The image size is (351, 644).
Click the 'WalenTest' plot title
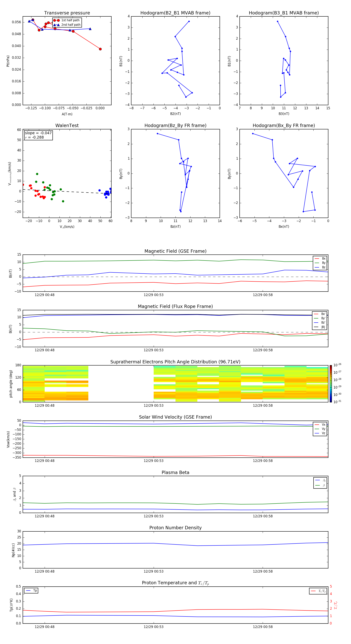[67, 125]
